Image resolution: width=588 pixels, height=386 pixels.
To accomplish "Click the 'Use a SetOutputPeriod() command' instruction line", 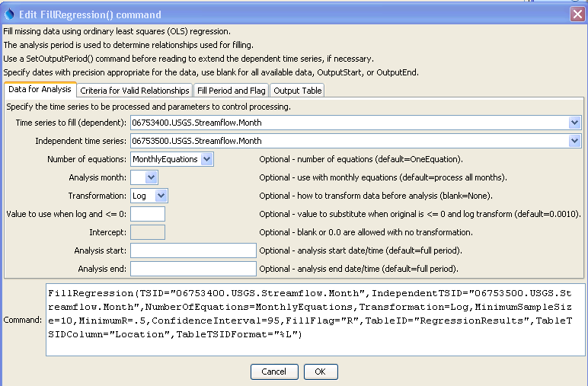I will (x=188, y=59).
